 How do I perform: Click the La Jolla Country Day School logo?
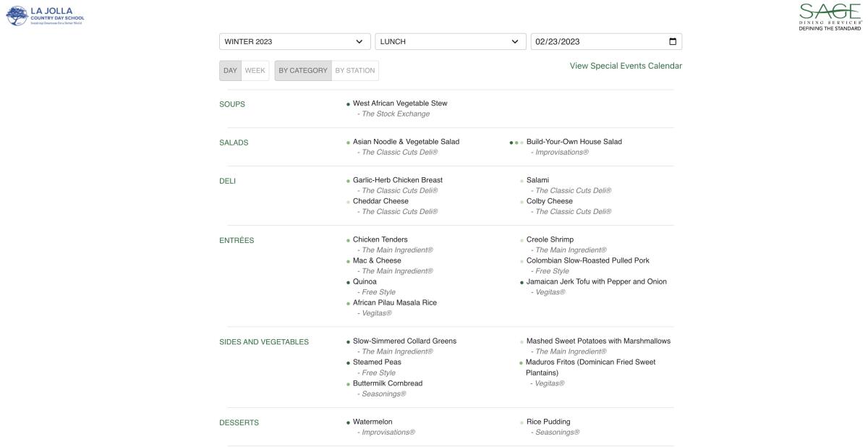coord(45,15)
